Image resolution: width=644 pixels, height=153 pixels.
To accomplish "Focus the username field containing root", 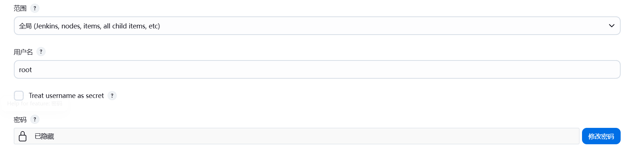I will click(317, 70).
